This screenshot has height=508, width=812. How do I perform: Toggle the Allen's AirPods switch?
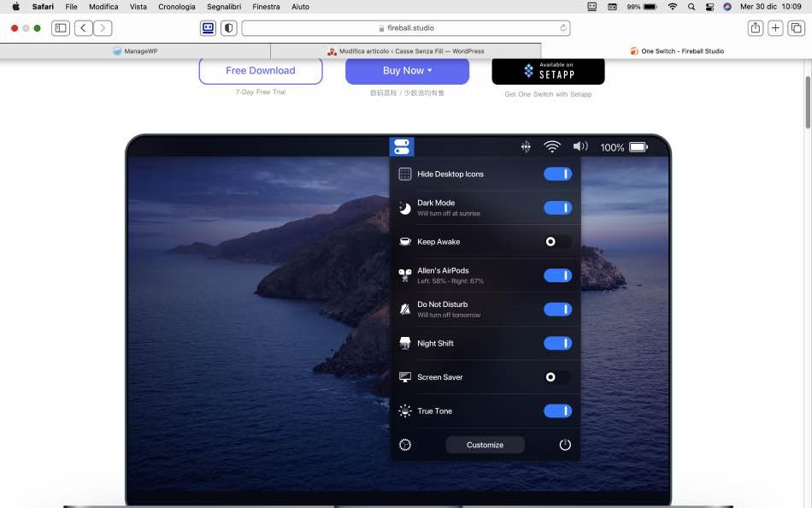[558, 275]
